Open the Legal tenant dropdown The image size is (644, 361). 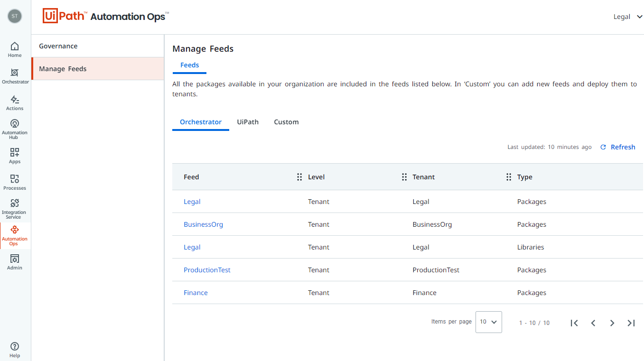[x=628, y=17]
